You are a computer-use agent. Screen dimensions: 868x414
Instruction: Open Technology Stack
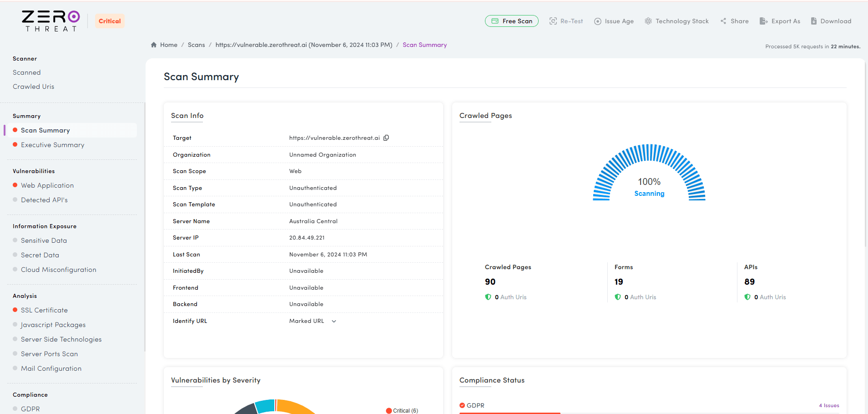[677, 21]
